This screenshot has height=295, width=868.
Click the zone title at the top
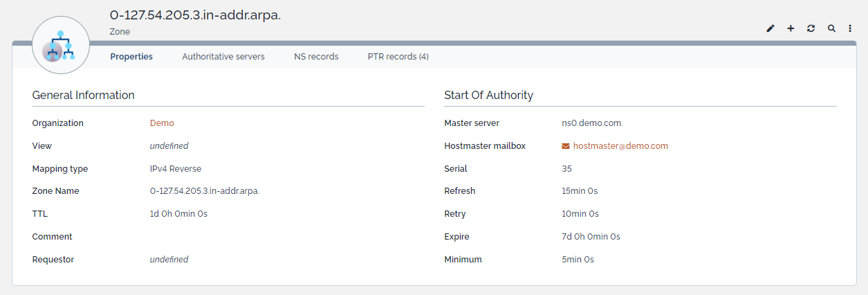click(x=195, y=15)
